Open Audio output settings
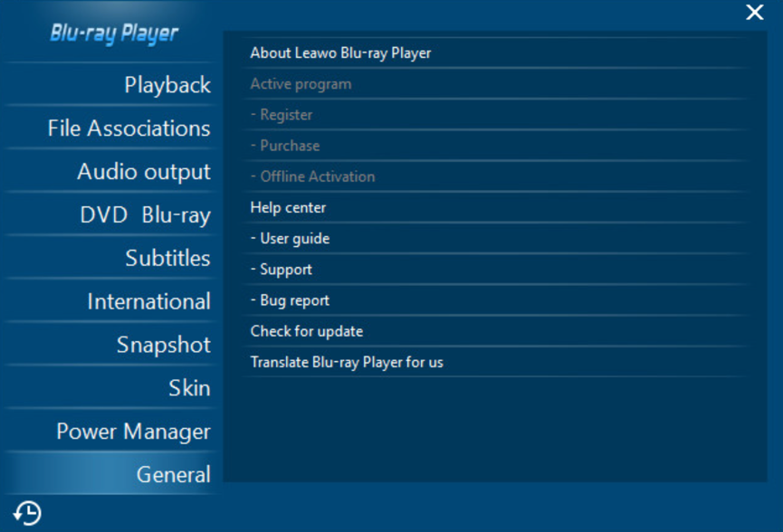The width and height of the screenshot is (783, 532). [111, 171]
